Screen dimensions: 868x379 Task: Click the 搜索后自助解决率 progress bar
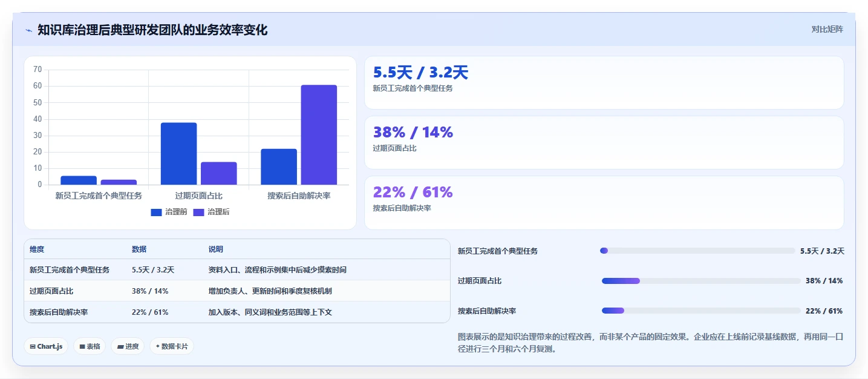701,311
